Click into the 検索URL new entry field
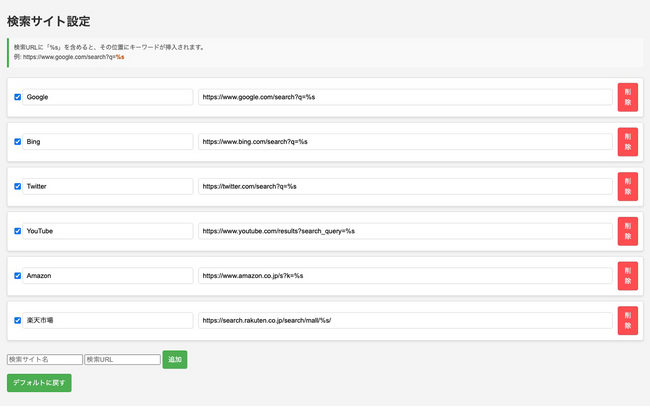 click(122, 359)
